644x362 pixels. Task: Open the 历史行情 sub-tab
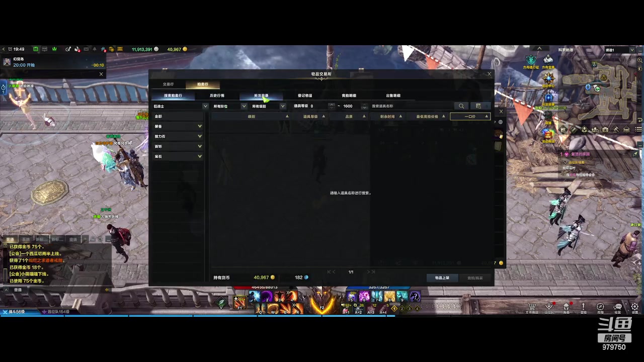pyautogui.click(x=217, y=96)
